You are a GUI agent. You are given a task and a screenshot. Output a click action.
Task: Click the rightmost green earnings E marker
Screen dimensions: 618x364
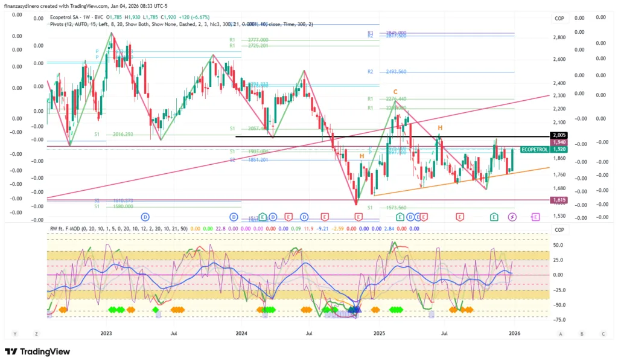coord(494,217)
